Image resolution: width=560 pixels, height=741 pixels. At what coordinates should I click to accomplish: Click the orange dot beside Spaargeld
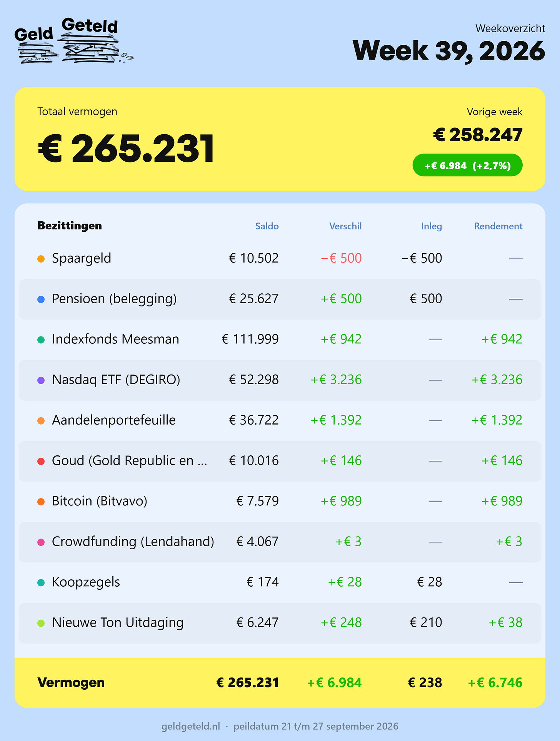click(x=41, y=259)
